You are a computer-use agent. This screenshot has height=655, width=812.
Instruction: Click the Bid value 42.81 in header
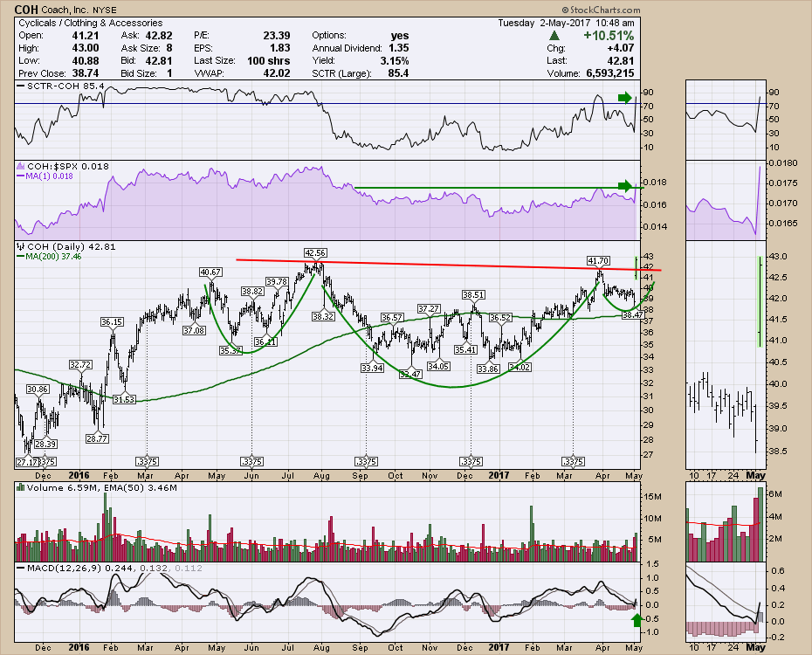(x=159, y=60)
